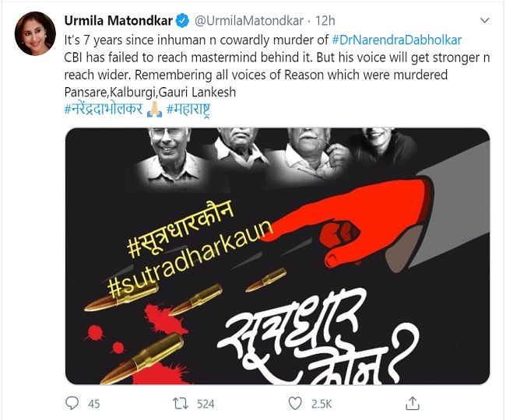Click the retweet arrows icon
Image resolution: width=506 pixels, height=420 pixels.
181,404
